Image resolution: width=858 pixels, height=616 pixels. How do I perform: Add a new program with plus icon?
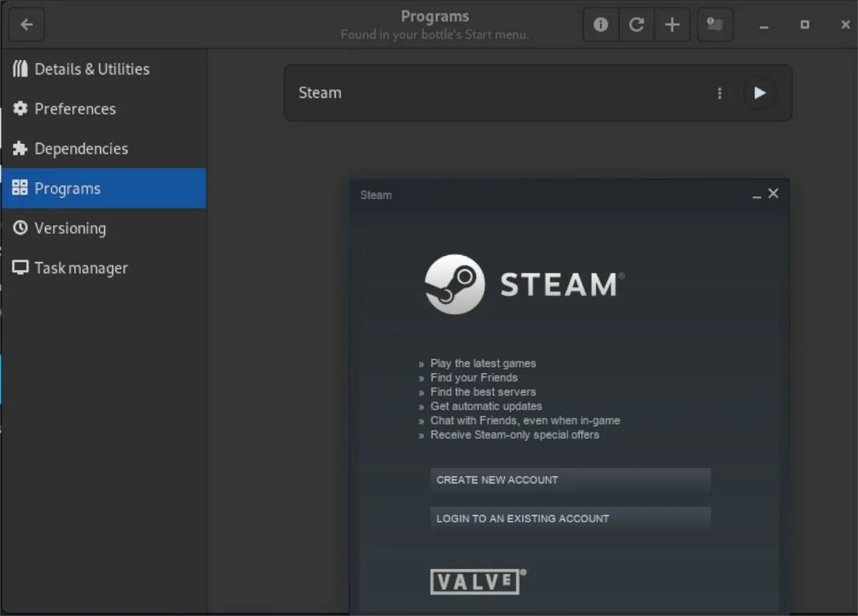click(672, 25)
